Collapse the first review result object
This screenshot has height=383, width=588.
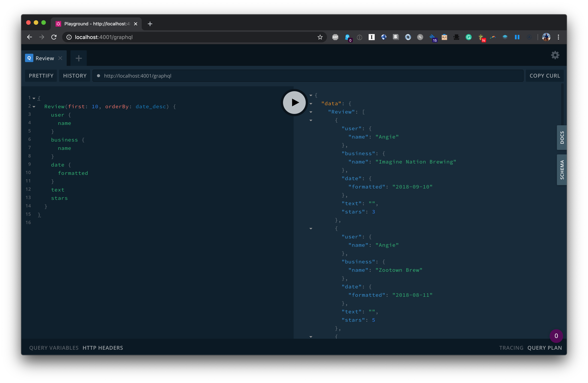pyautogui.click(x=311, y=120)
